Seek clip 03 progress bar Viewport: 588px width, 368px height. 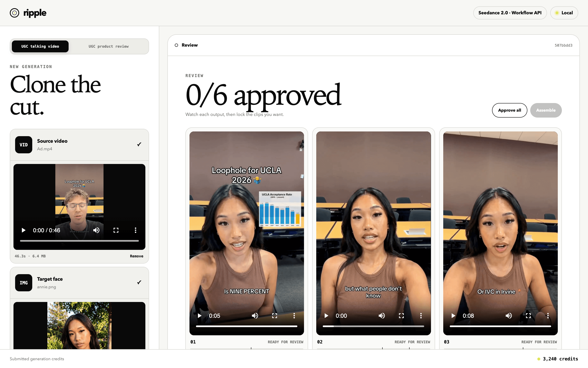click(500, 326)
